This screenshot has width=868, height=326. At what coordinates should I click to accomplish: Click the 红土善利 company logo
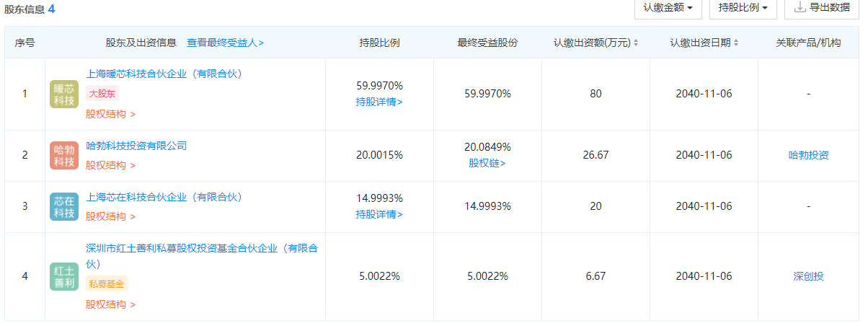[x=64, y=277]
